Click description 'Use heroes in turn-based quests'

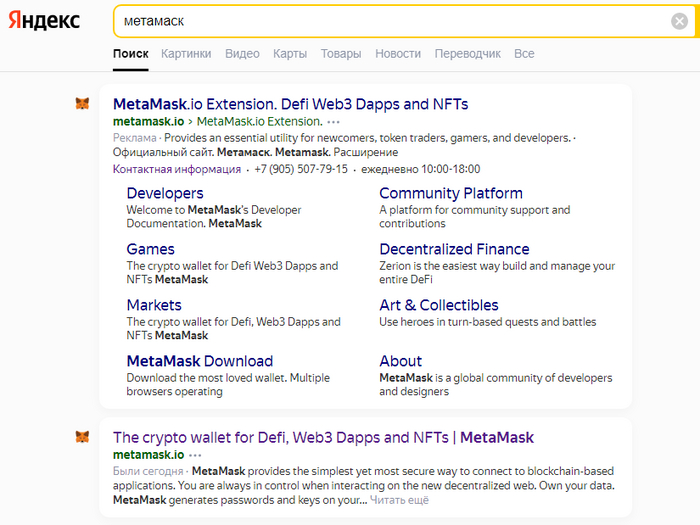(x=488, y=322)
